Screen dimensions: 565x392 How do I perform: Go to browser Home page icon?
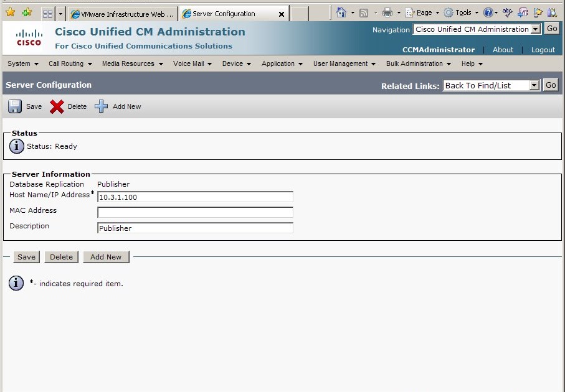pyautogui.click(x=341, y=13)
